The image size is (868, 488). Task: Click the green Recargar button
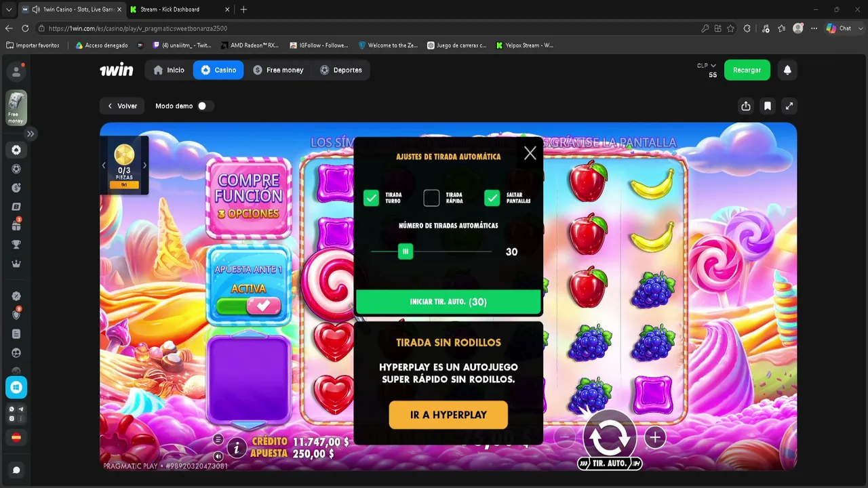(x=747, y=70)
